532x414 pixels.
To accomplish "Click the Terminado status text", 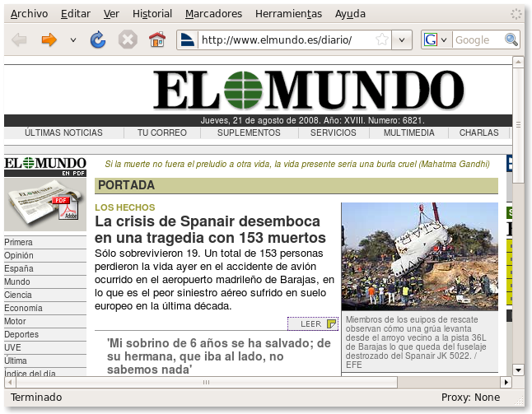I will [x=36, y=397].
